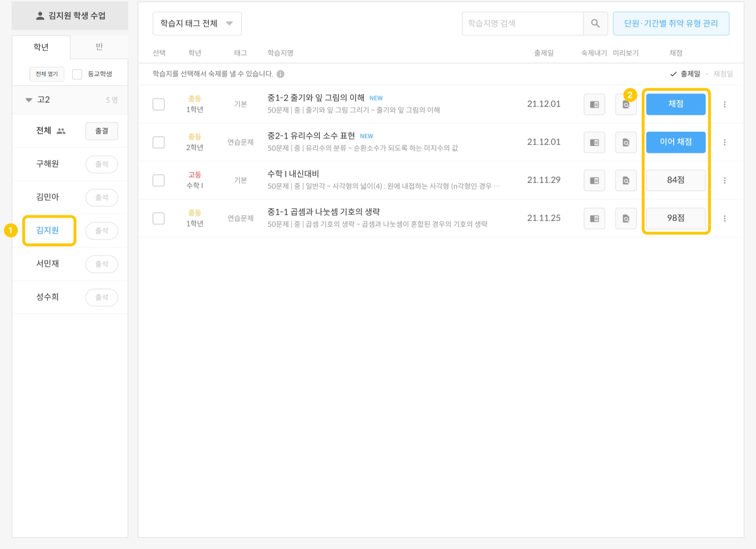Click the 학습지명 검색 input field
The height and width of the screenshot is (549, 756).
522,23
